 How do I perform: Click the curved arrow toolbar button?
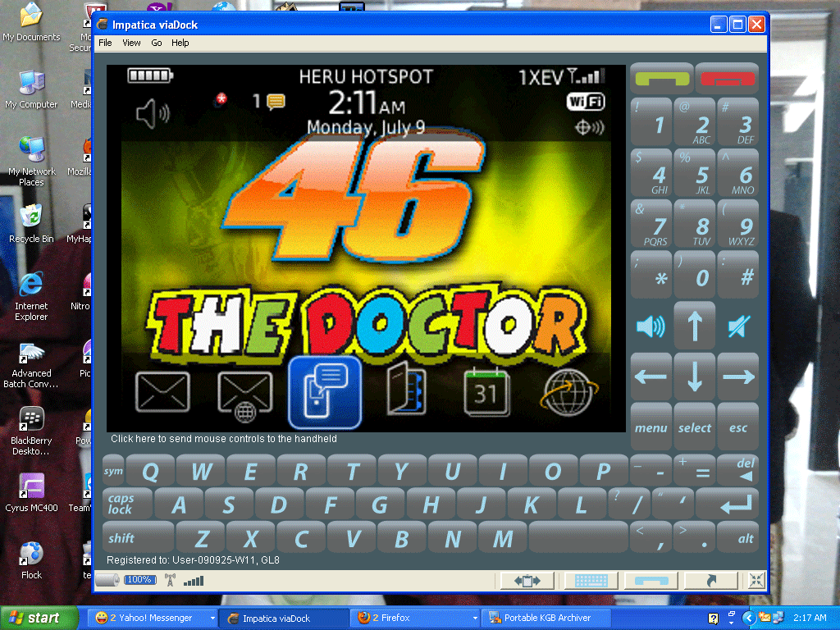tap(711, 581)
